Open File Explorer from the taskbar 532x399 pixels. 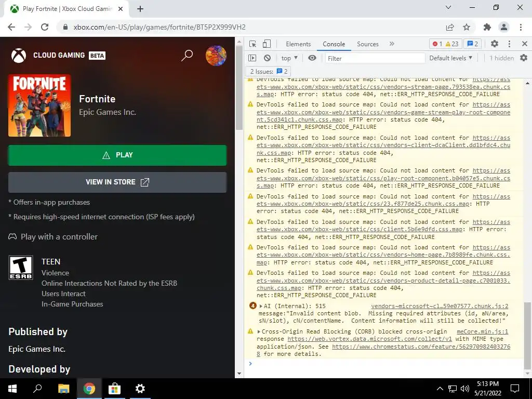pos(63,389)
